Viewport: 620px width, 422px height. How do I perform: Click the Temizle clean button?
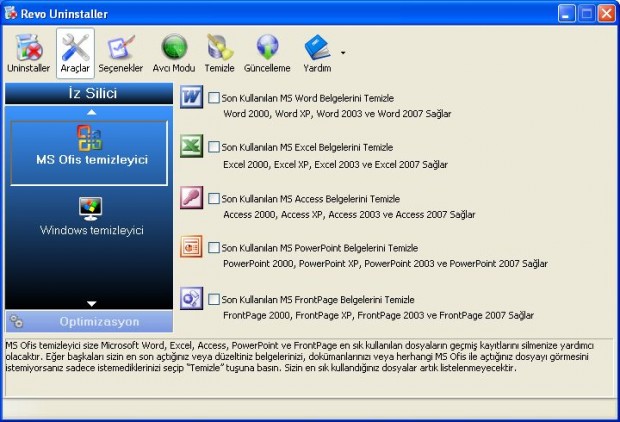coord(219,53)
